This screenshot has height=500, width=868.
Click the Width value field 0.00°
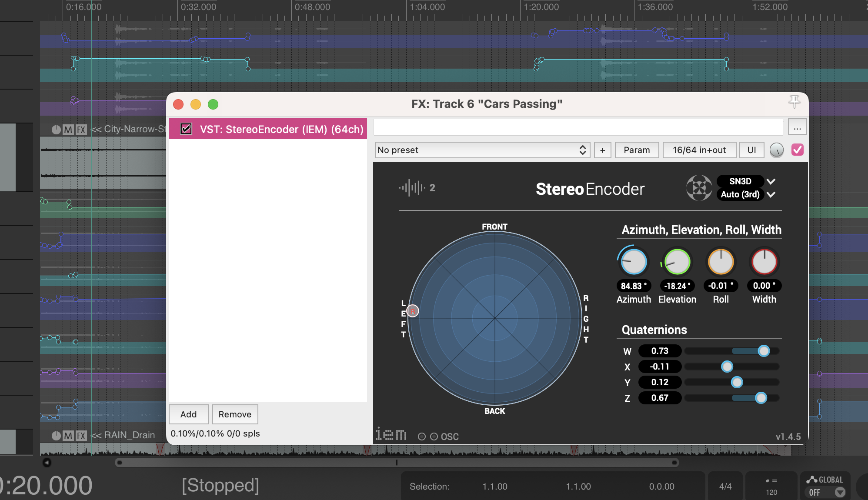(764, 286)
